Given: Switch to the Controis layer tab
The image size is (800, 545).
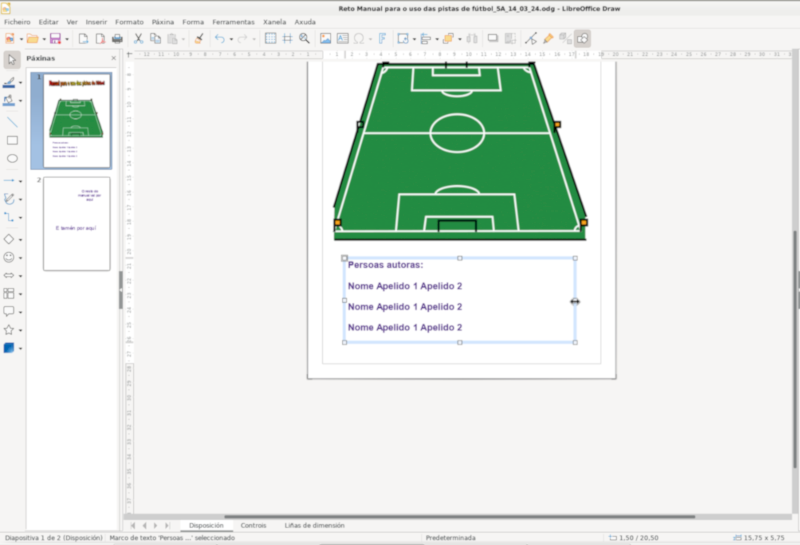Looking at the screenshot, I should 253,525.
